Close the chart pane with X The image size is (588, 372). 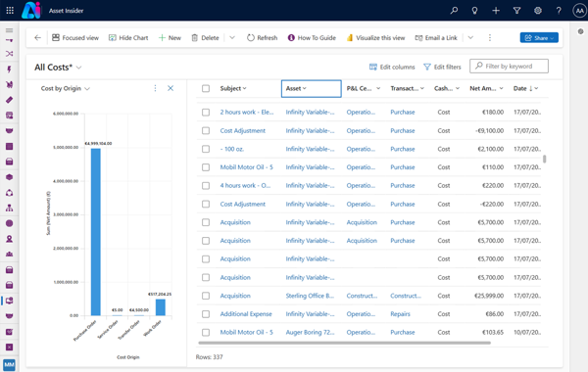pyautogui.click(x=171, y=88)
